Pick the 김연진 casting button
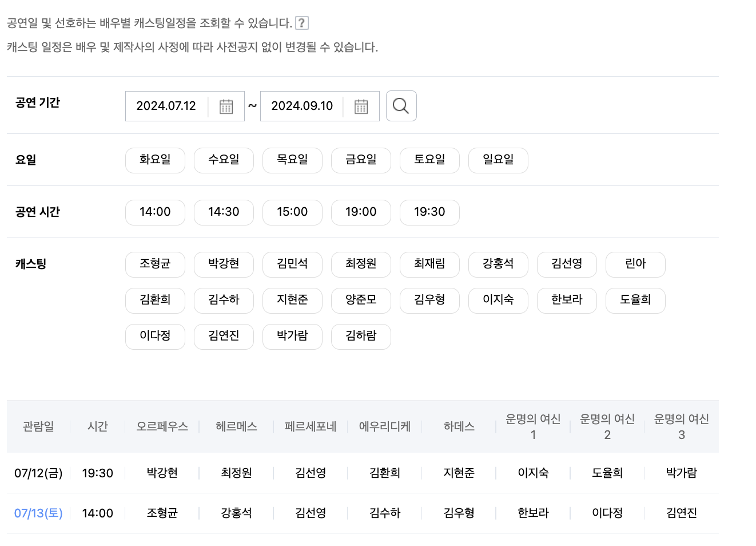The width and height of the screenshot is (756, 546). 224,337
